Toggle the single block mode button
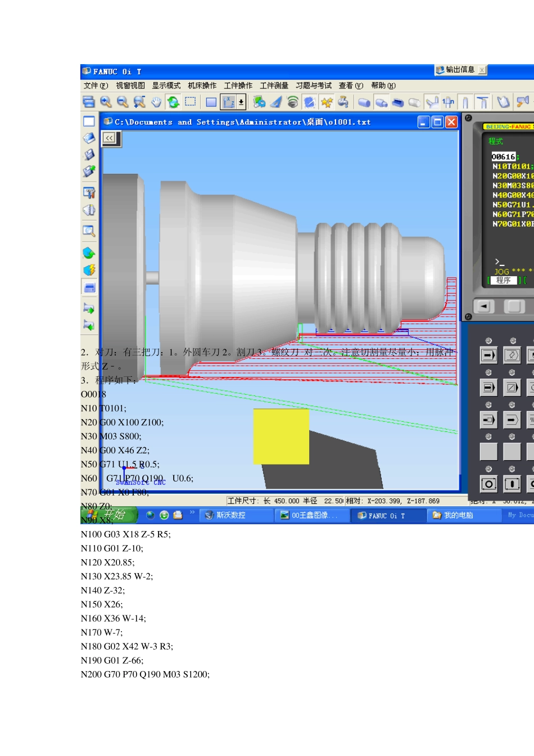This screenshot has height=756, width=534. coord(488,388)
